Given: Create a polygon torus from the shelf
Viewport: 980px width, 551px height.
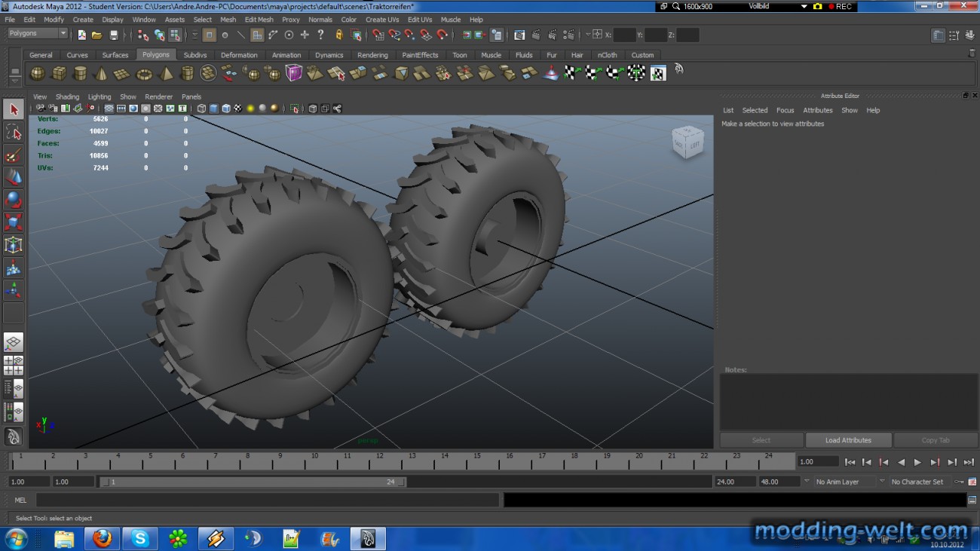Looking at the screenshot, I should (144, 73).
